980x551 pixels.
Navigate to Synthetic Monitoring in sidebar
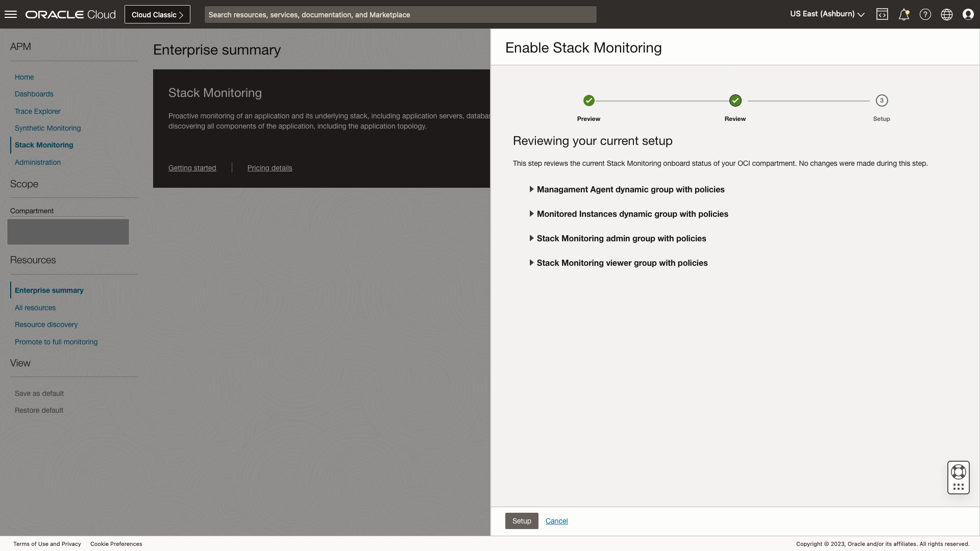click(x=47, y=128)
